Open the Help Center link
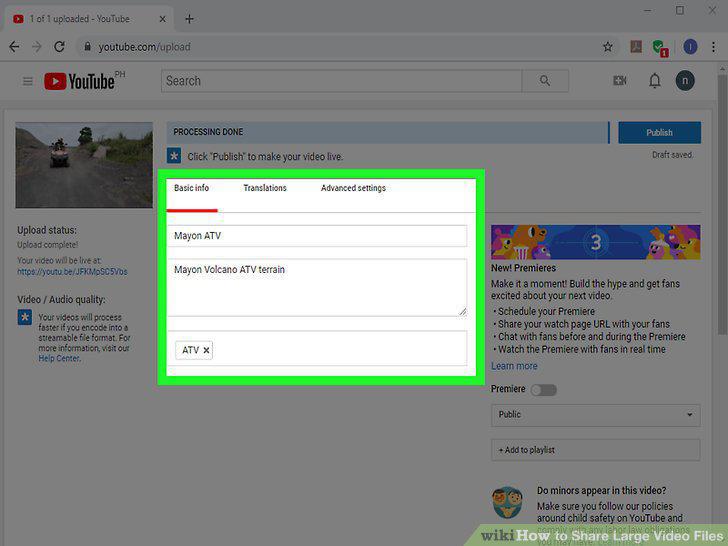The image size is (728, 546). [x=59, y=358]
